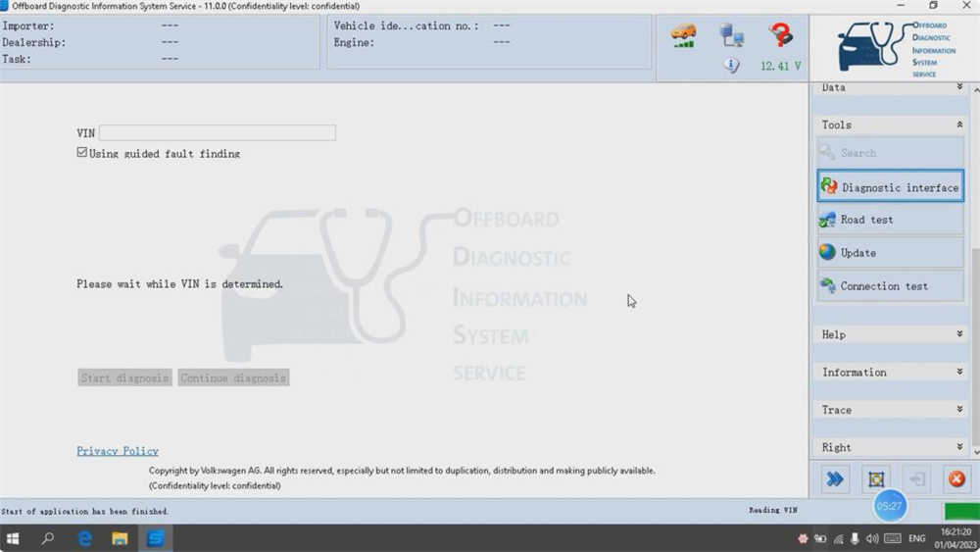Expand the Help section

tap(890, 334)
